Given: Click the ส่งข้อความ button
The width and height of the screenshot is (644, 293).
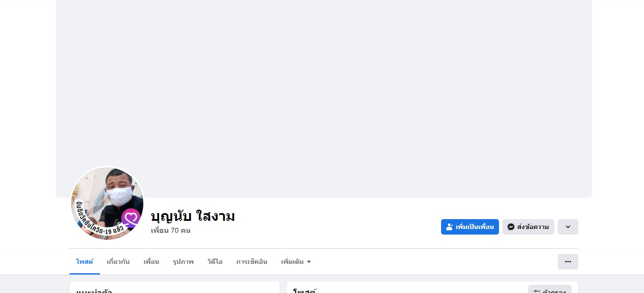Looking at the screenshot, I should (x=528, y=227).
